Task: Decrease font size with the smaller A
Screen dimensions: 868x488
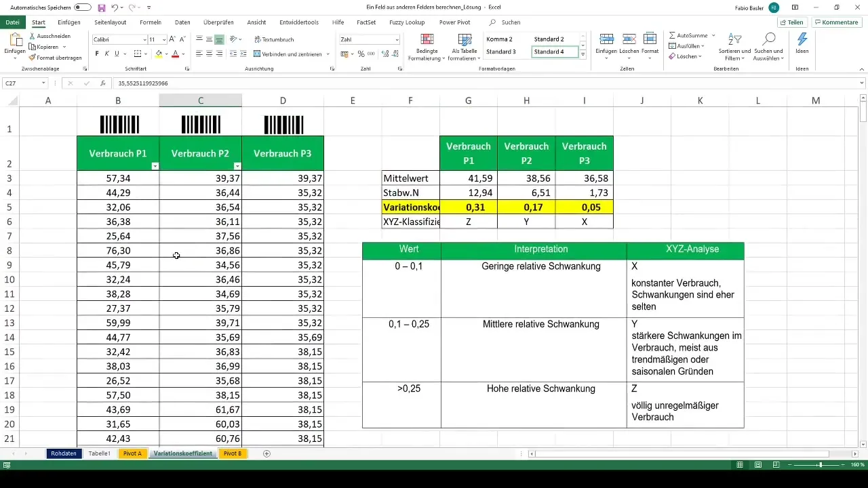Action: pyautogui.click(x=183, y=39)
